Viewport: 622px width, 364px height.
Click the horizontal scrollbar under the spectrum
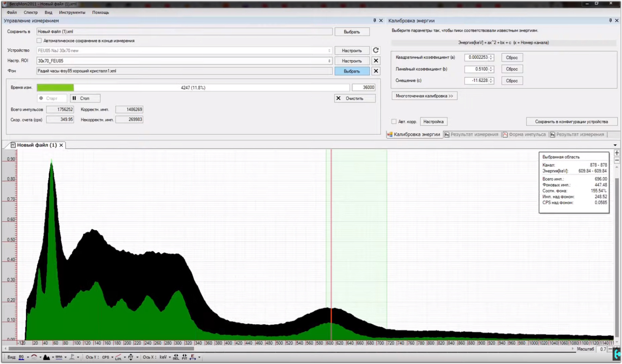pyautogui.click(x=101, y=349)
